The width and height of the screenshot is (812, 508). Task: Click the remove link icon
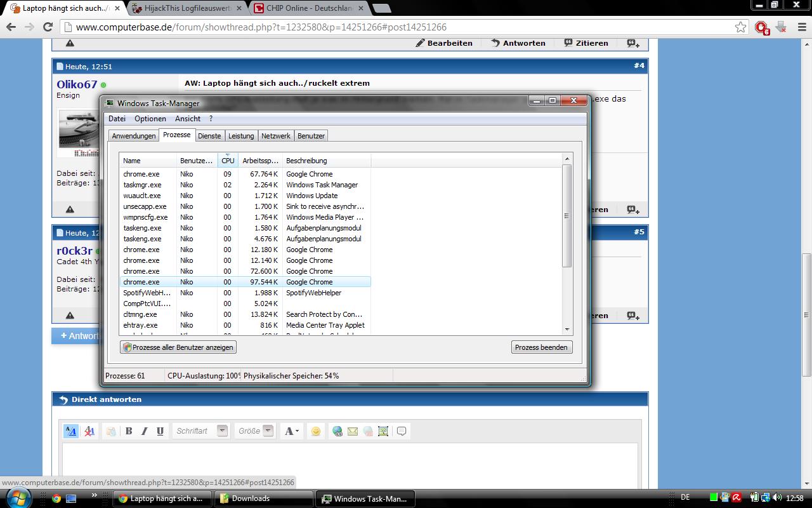(x=368, y=431)
